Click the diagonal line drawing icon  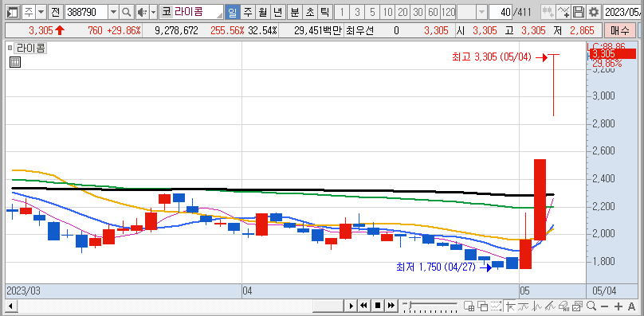[x=551, y=306]
